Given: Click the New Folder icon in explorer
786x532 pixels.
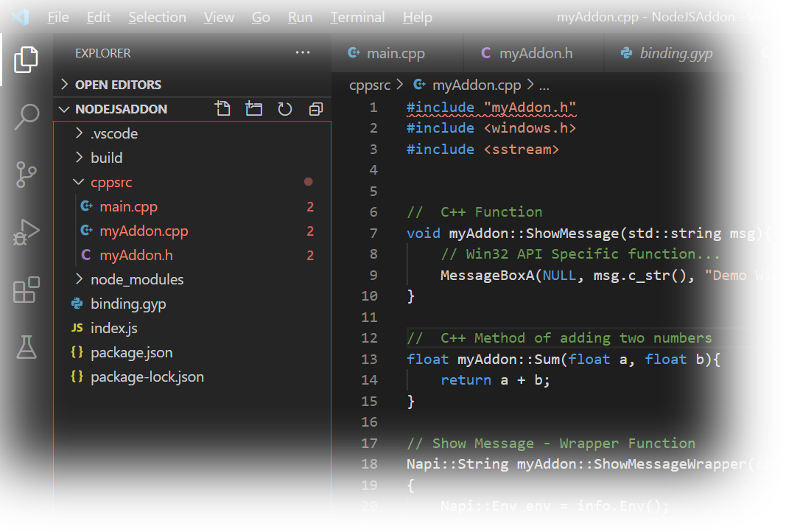Looking at the screenshot, I should click(254, 109).
